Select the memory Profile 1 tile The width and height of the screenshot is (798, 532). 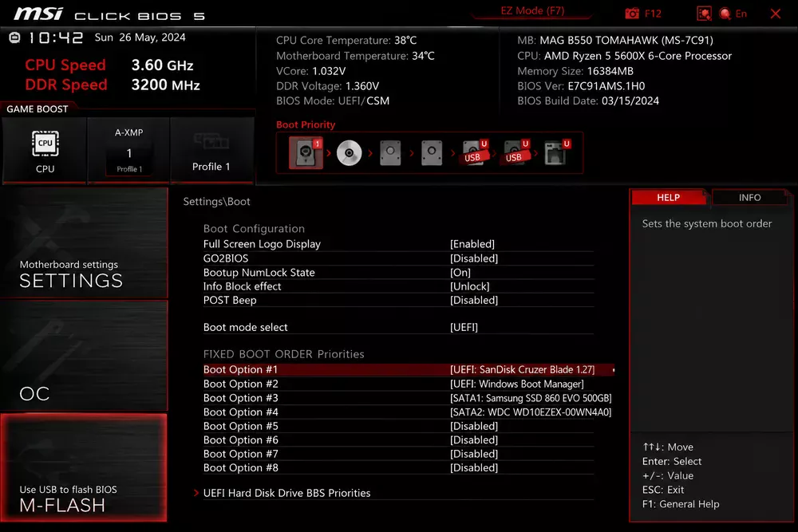pos(211,151)
